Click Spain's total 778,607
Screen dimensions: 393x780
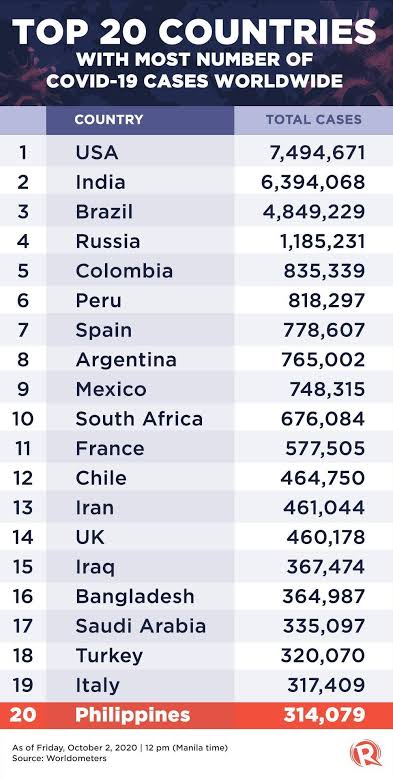[324, 330]
